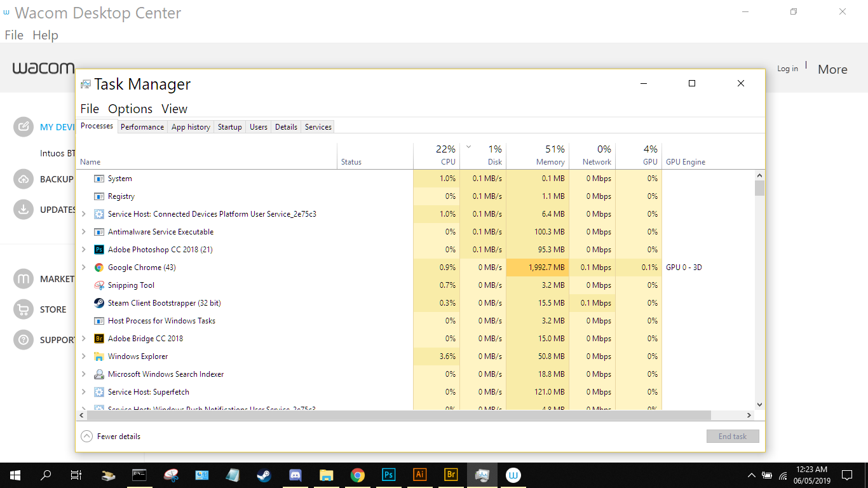Expand Service Host: Connected Devices Platform row
The image size is (868, 488).
(x=84, y=214)
